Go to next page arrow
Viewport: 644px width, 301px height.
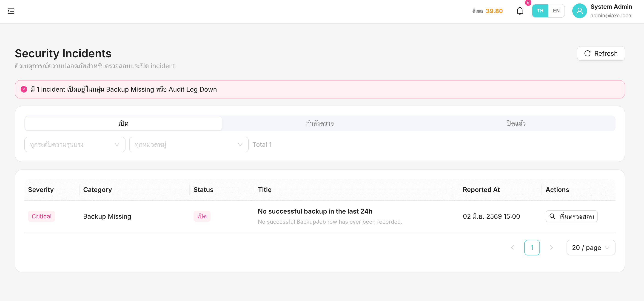click(x=551, y=247)
